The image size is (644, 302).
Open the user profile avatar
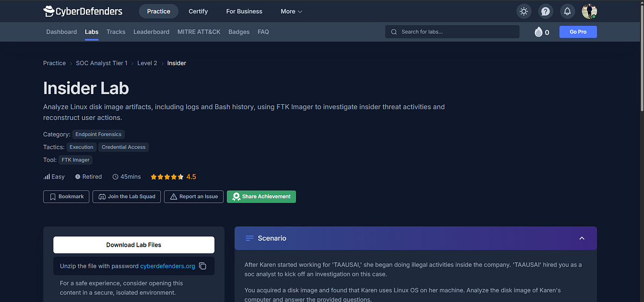click(x=589, y=11)
